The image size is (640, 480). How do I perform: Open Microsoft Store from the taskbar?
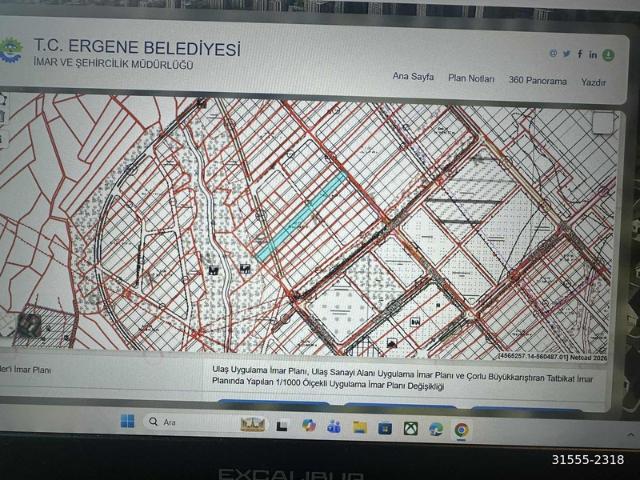385,428
